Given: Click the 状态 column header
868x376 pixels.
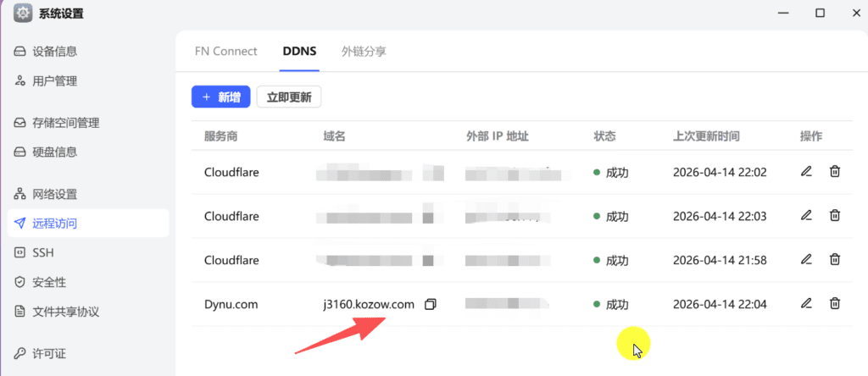Looking at the screenshot, I should (x=604, y=136).
